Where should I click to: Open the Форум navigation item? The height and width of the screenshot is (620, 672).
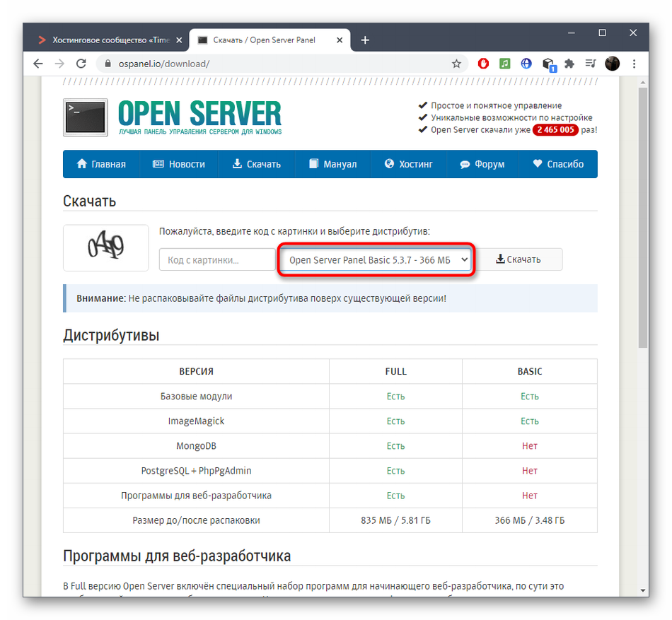pos(482,164)
